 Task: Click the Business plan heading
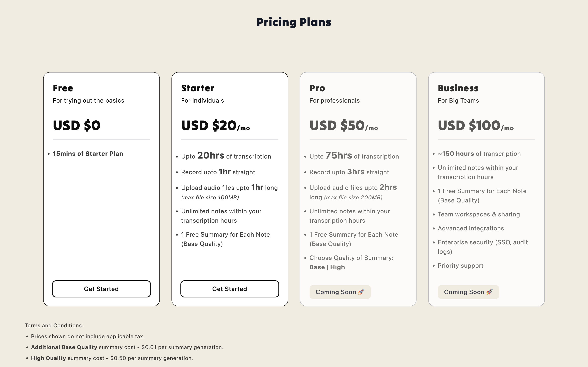[x=458, y=88]
